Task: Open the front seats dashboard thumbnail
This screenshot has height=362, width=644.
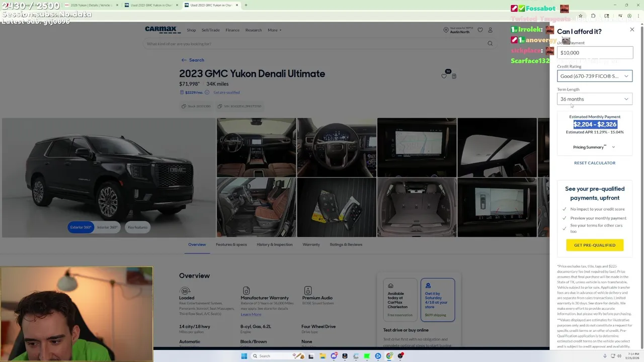Action: pos(256,147)
